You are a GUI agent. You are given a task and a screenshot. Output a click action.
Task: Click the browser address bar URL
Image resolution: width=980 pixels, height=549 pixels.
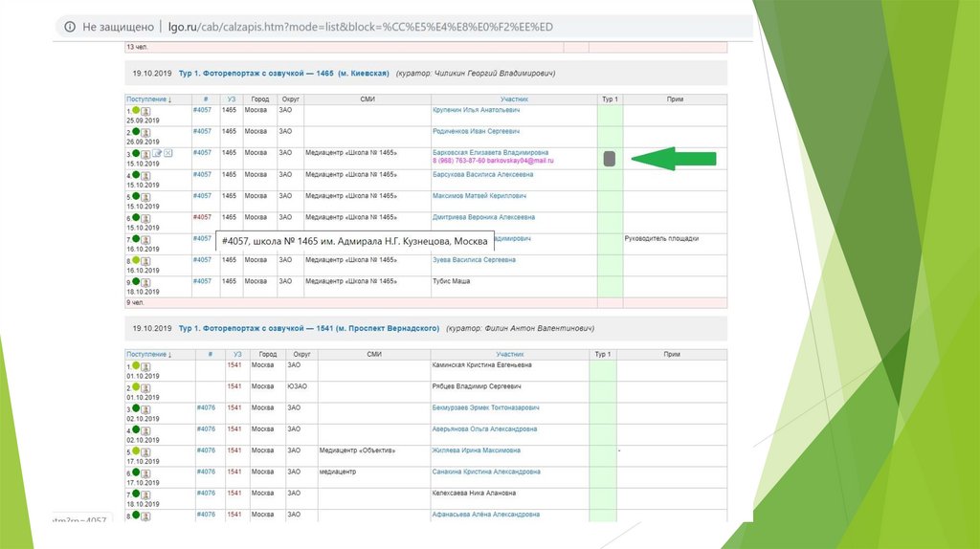360,27
